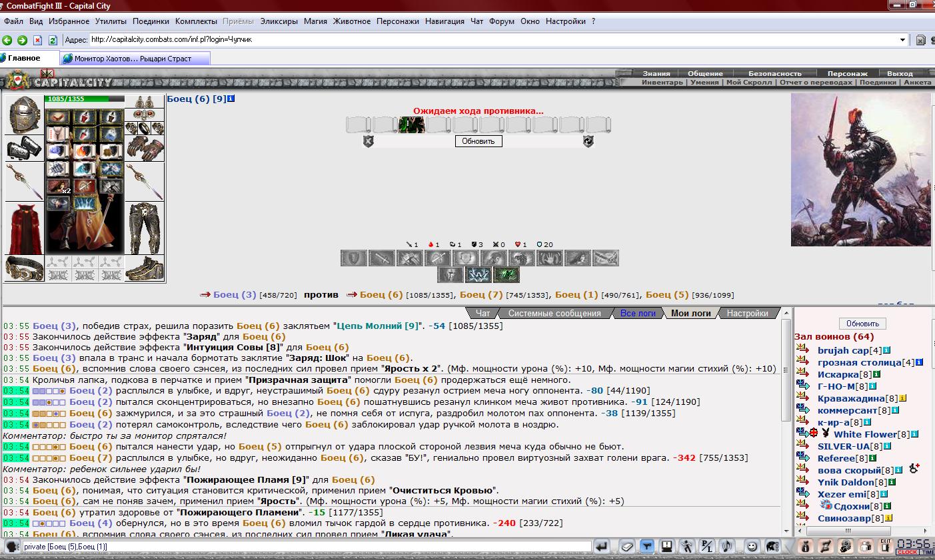Viewport: 935px width, 560px height.
Task: Open the Эликсиры menu
Action: (x=279, y=21)
